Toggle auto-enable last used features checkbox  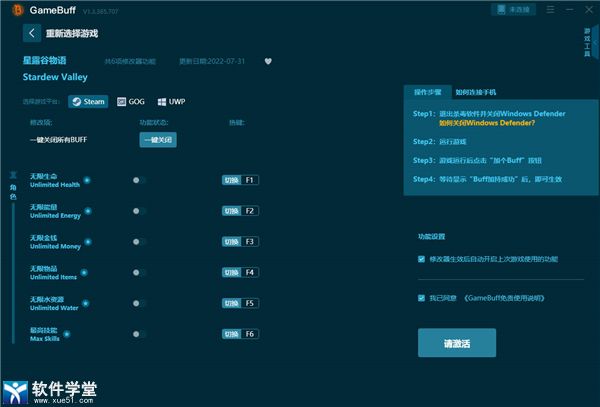pyautogui.click(x=421, y=259)
